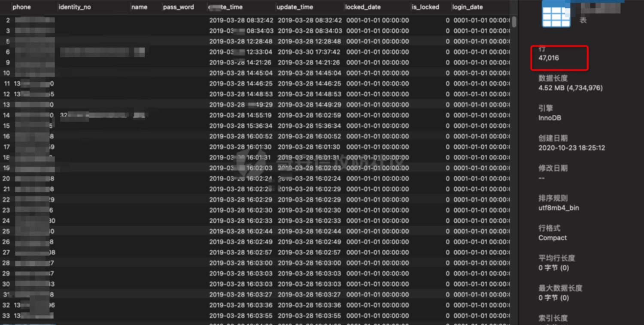Select create_time cell 2019-03-28 14:46:25 in row 11

click(x=241, y=83)
